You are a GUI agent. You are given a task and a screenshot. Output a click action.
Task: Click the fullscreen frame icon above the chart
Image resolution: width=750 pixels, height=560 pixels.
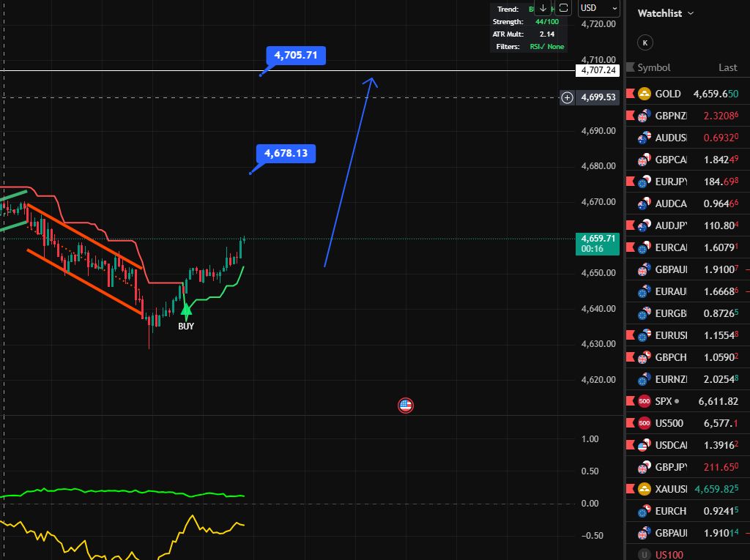(562, 8)
